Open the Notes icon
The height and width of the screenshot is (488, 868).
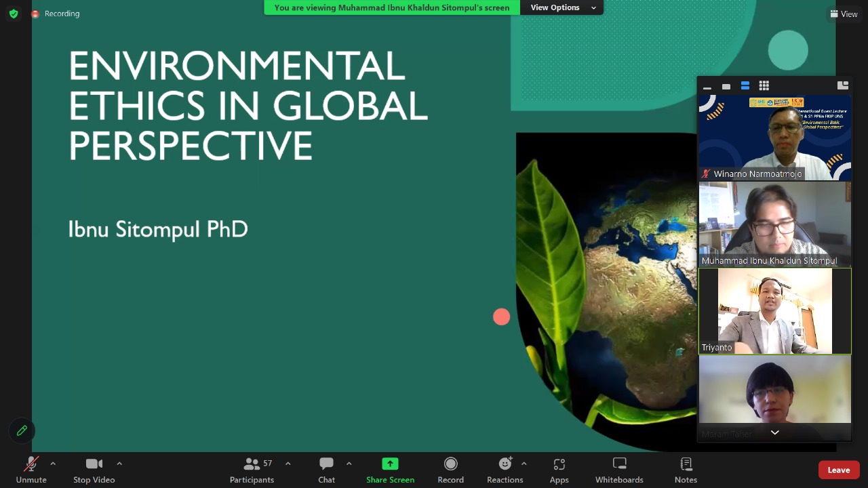pos(686,465)
